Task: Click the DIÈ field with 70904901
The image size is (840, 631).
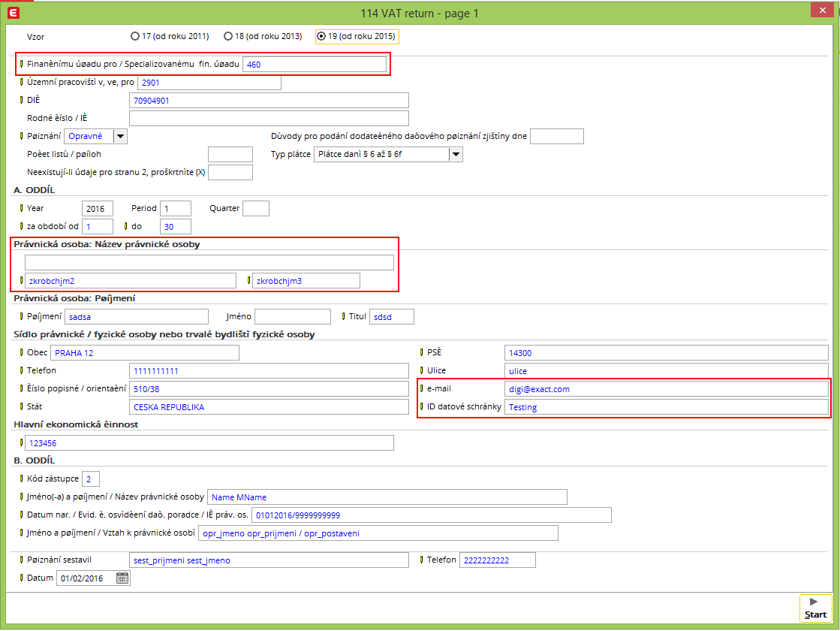Action: (269, 101)
